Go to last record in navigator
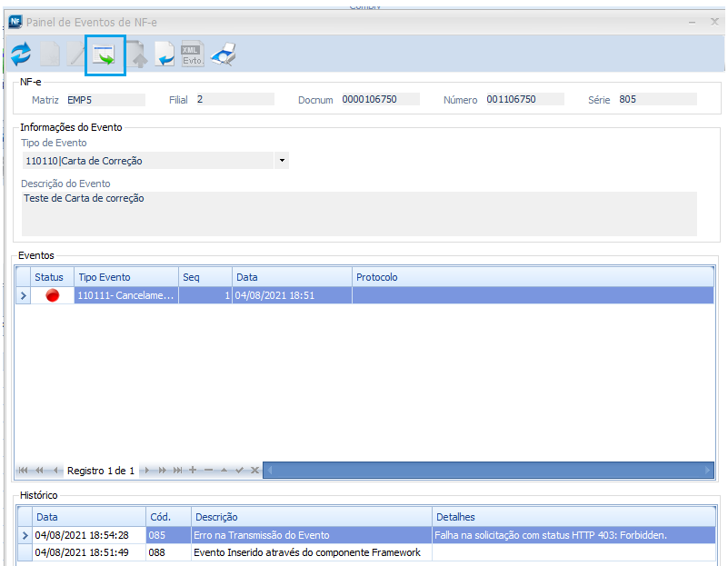728x566 pixels. [x=178, y=471]
